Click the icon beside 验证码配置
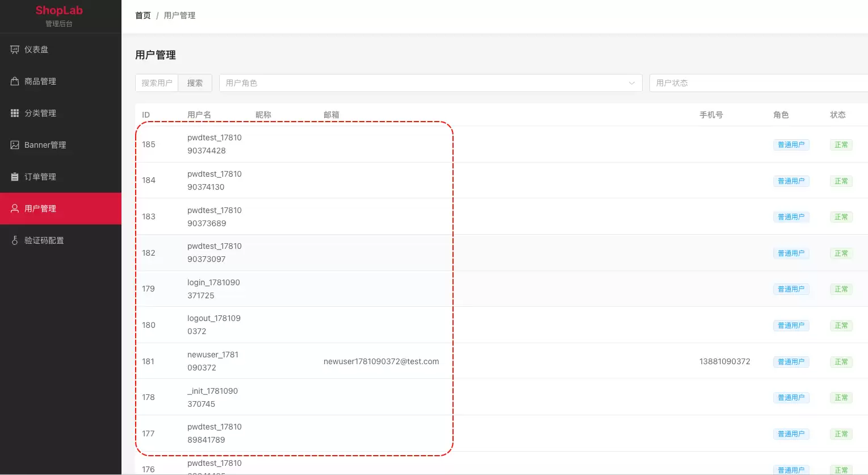The height and width of the screenshot is (475, 868). point(15,240)
